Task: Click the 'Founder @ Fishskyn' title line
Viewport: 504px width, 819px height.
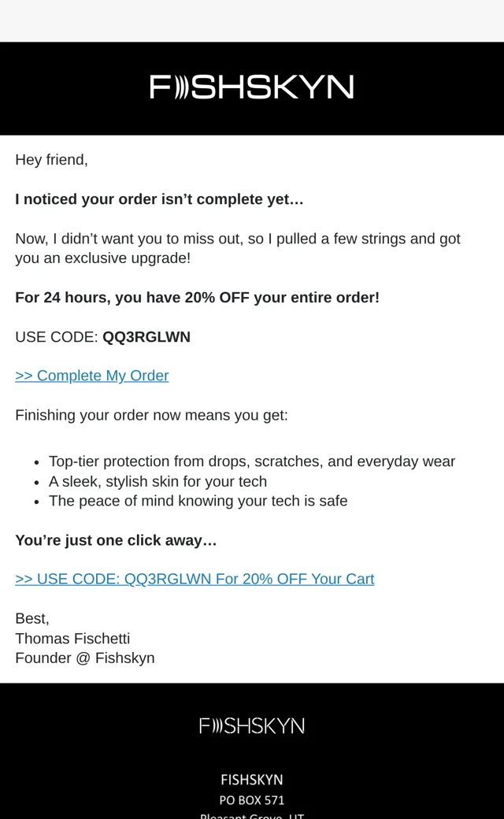Action: (85, 658)
